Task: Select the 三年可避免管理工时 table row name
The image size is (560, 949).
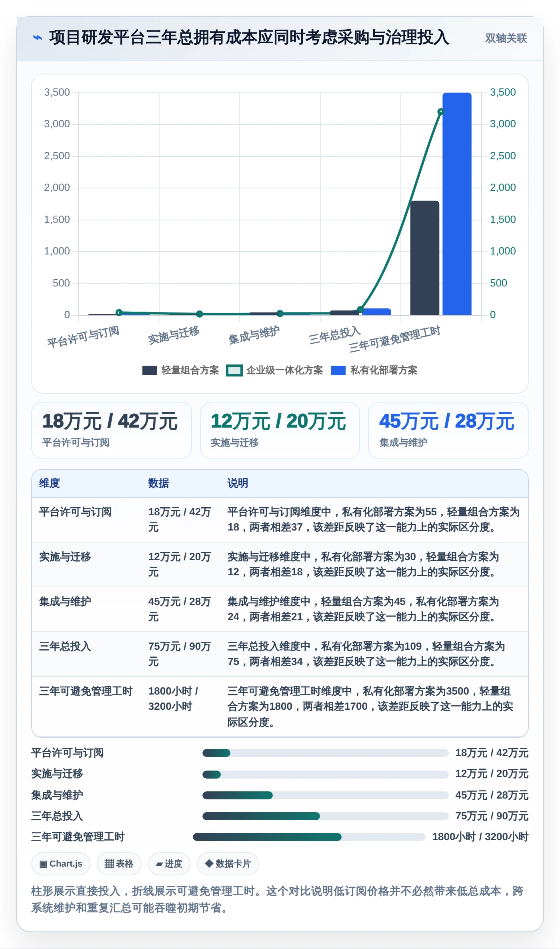Action: tap(86, 691)
